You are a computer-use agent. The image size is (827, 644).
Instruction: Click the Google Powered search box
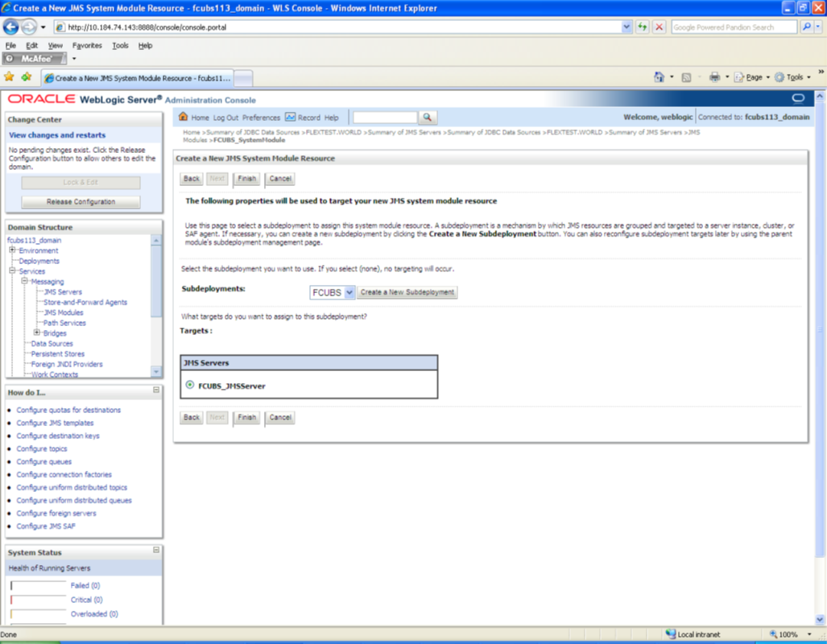coord(734,27)
